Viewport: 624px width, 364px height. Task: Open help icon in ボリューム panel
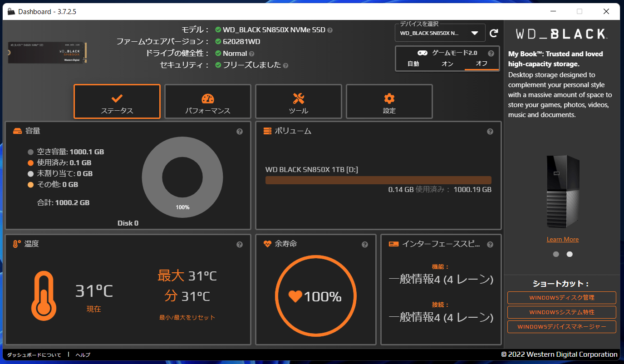point(490,132)
